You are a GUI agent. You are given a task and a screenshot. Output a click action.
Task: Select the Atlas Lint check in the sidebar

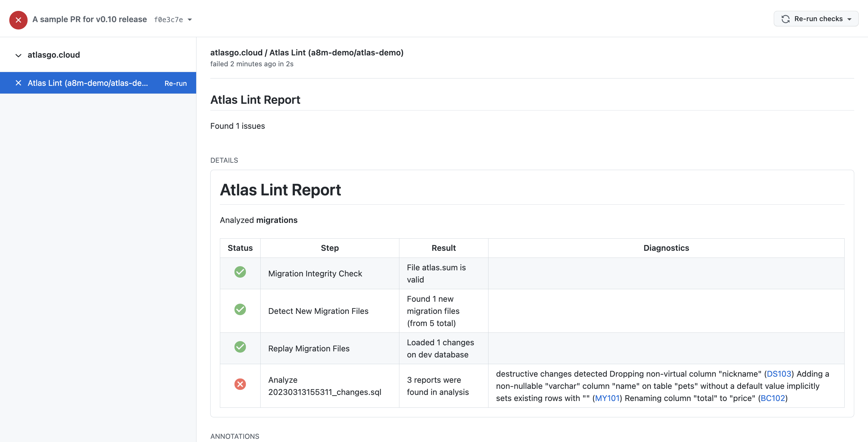tap(88, 83)
